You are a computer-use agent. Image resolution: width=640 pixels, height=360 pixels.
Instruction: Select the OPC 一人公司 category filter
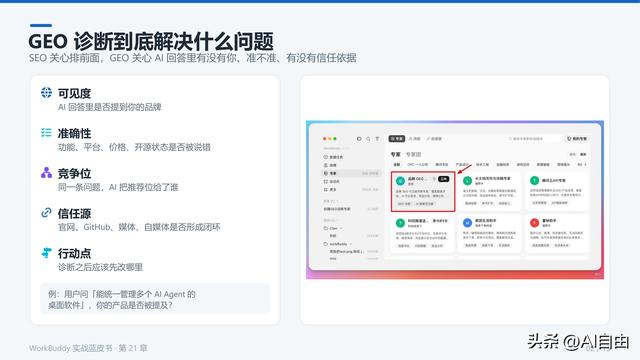(x=418, y=164)
